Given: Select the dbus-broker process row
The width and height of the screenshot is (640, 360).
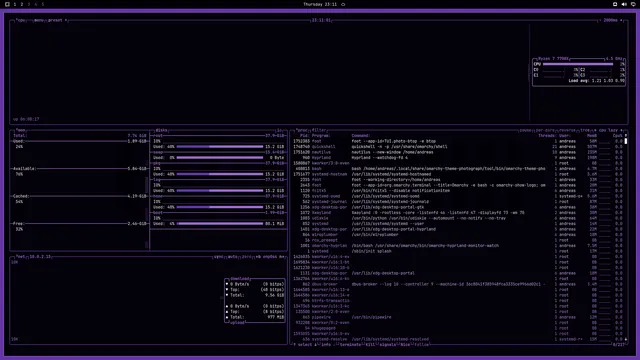Looking at the screenshot, I should tap(458, 284).
